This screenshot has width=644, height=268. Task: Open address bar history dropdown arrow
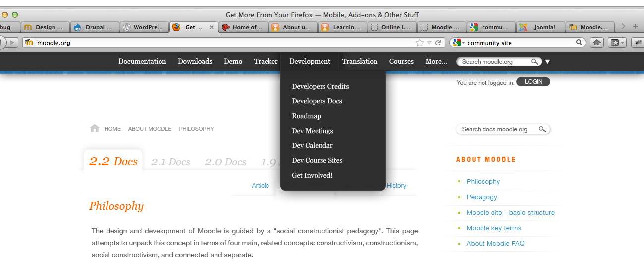click(x=429, y=43)
